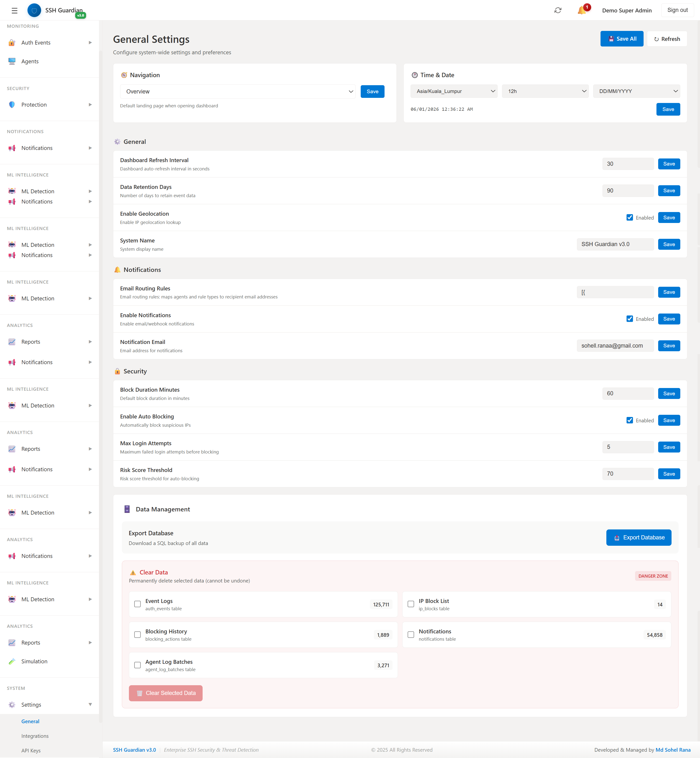
Task: Click the Risk Score Threshold input field
Action: 628,473
